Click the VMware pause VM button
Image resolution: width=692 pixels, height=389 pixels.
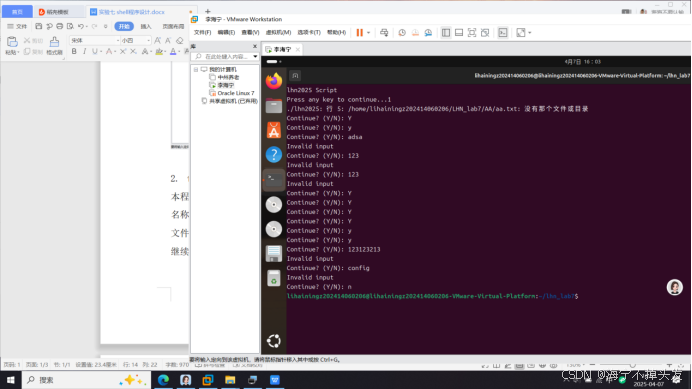(x=360, y=33)
